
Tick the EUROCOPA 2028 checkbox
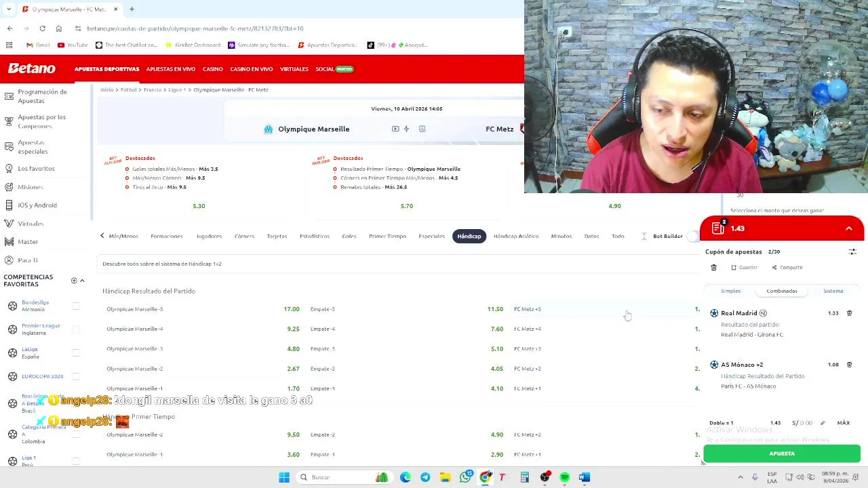tap(76, 376)
